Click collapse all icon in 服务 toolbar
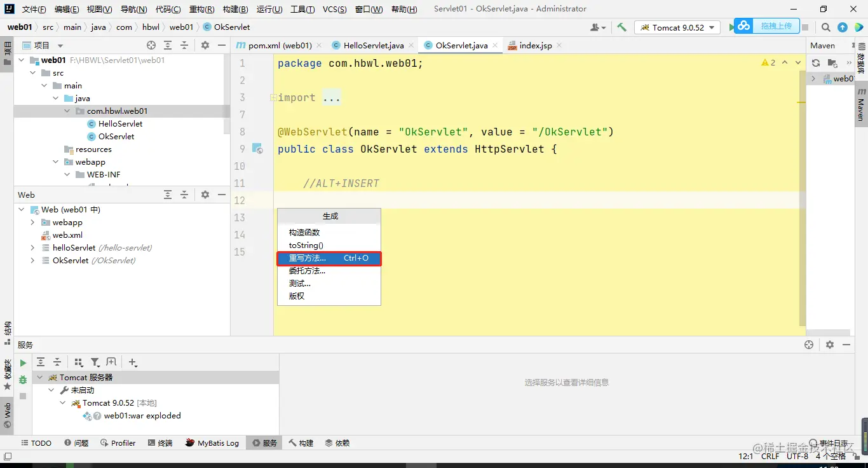The height and width of the screenshot is (468, 868). [x=57, y=362]
